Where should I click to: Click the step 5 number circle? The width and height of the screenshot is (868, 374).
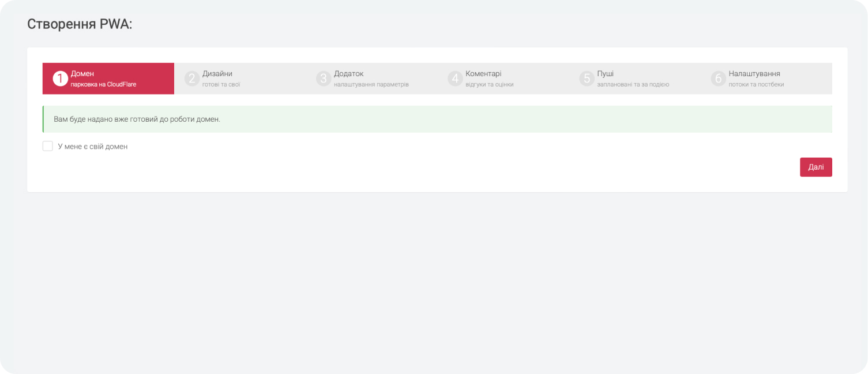point(587,78)
